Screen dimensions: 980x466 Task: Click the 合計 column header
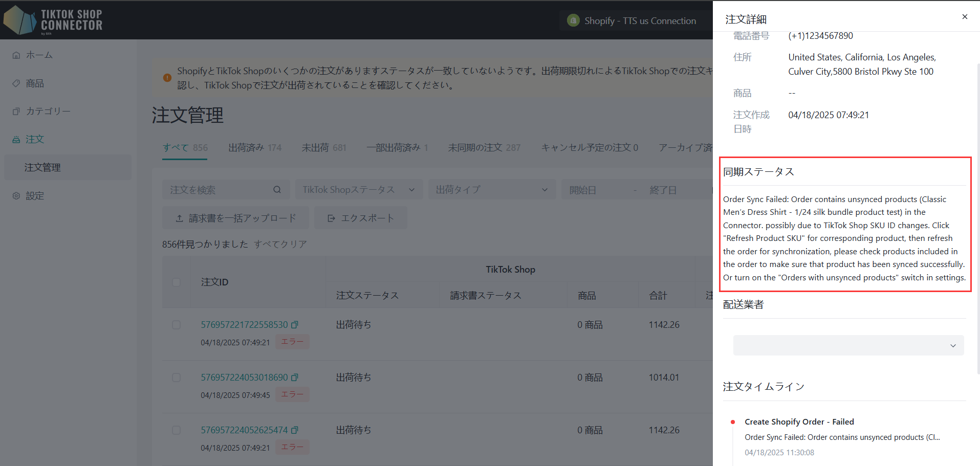tap(658, 296)
